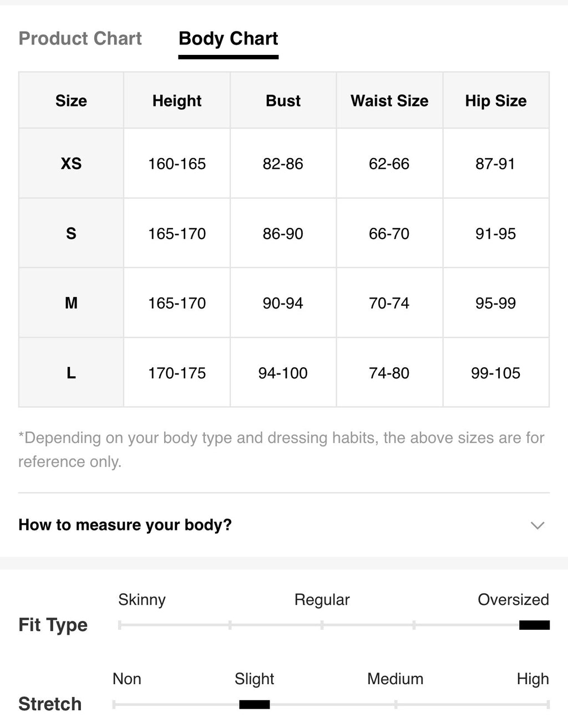Select the L size row label
The image size is (568, 728).
[71, 373]
